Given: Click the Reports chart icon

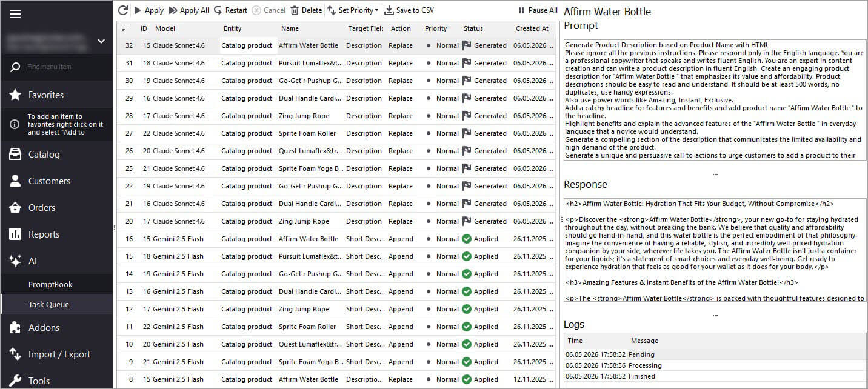Looking at the screenshot, I should 15,234.
